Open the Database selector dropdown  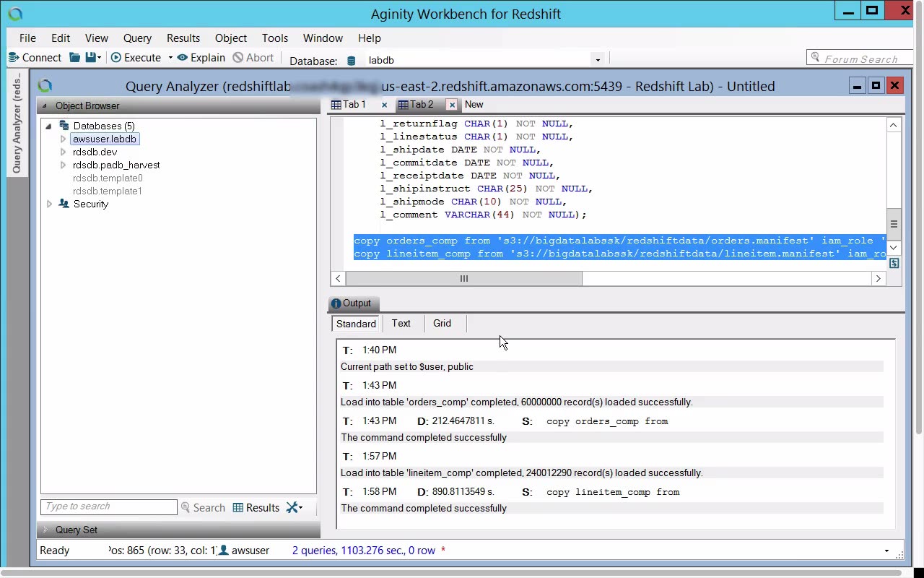[597, 61]
